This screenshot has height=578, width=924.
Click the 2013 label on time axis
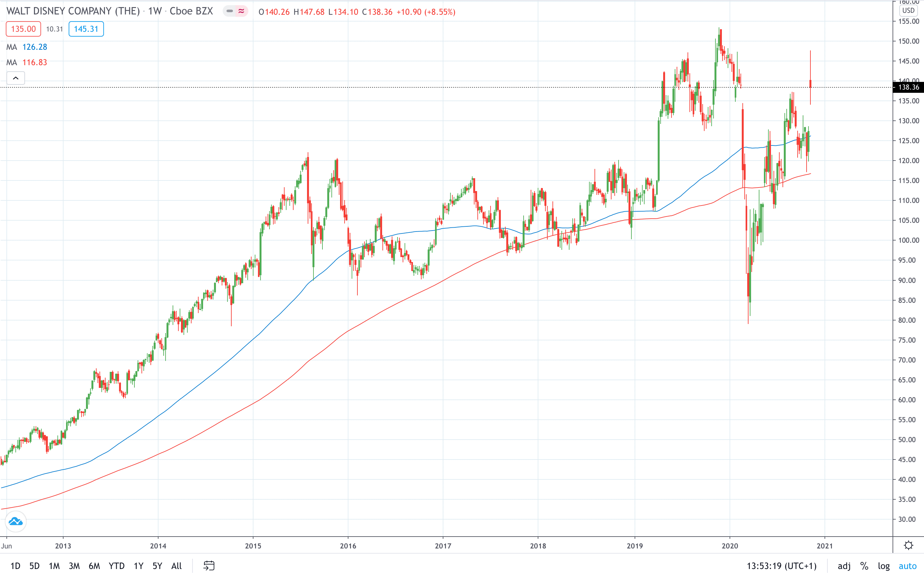[x=63, y=546]
